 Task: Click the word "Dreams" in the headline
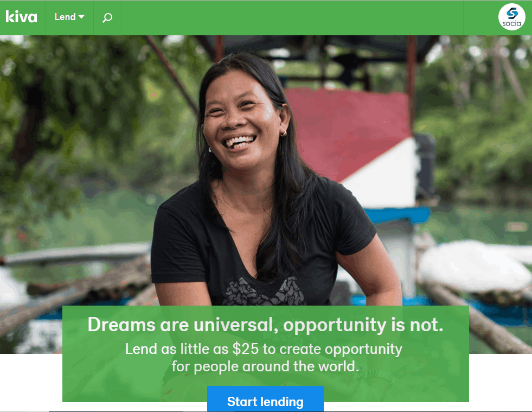click(x=121, y=325)
